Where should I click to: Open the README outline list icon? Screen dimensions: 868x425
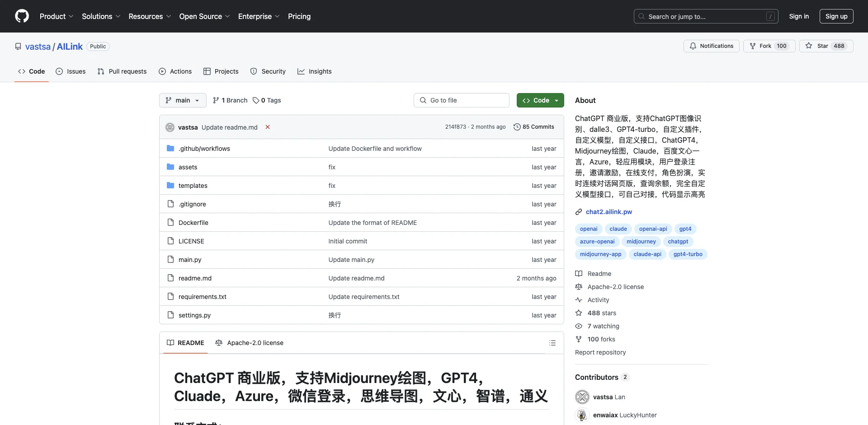click(552, 343)
